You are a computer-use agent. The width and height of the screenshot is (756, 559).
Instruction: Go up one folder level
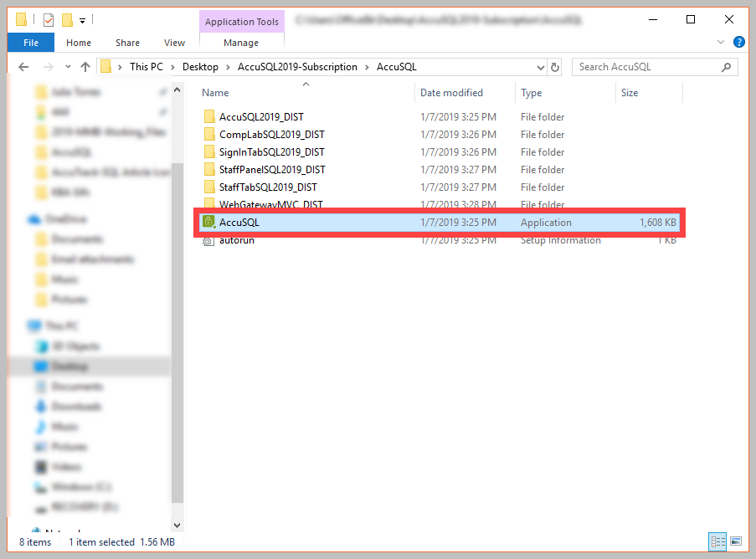[x=85, y=67]
